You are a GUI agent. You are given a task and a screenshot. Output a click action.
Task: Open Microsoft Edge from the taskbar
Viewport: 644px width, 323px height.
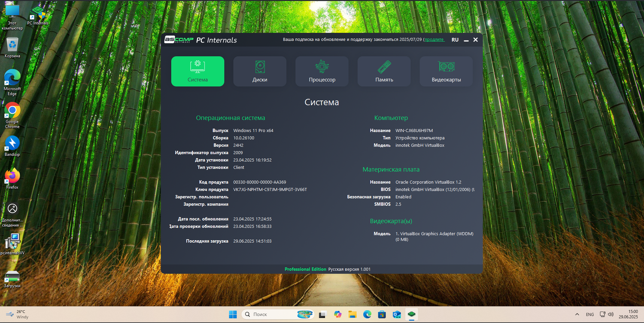click(x=367, y=314)
